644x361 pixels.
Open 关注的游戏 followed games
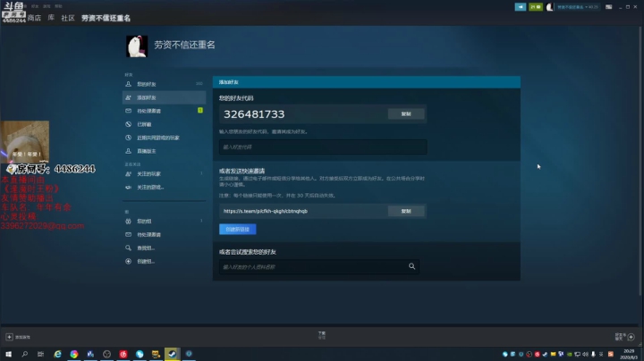[x=164, y=187]
